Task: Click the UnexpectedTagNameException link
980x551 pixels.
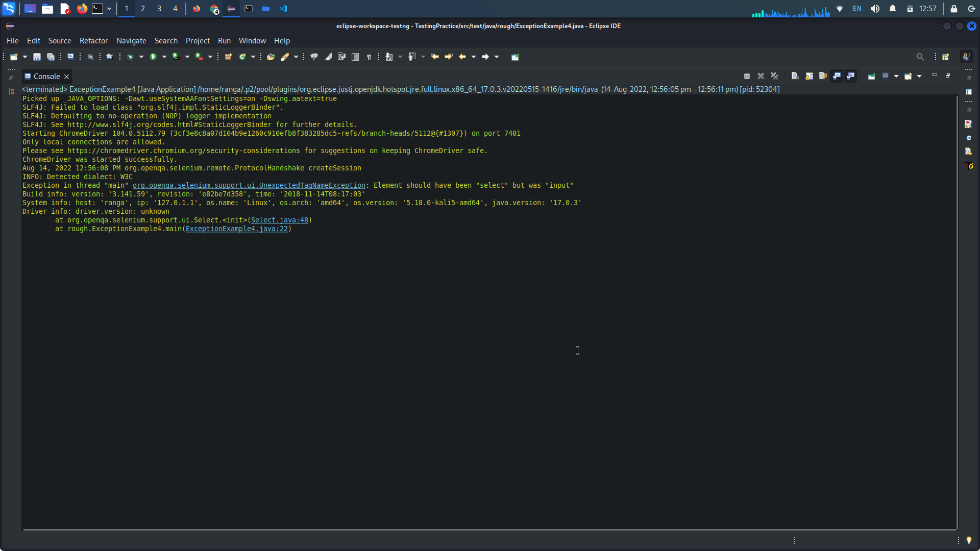Action: [x=249, y=185]
